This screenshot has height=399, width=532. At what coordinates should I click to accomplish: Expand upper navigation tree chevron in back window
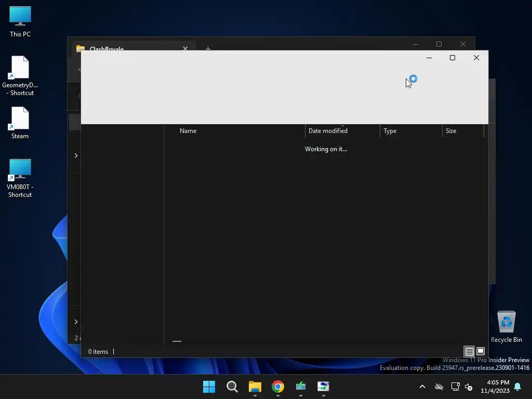[x=76, y=155]
